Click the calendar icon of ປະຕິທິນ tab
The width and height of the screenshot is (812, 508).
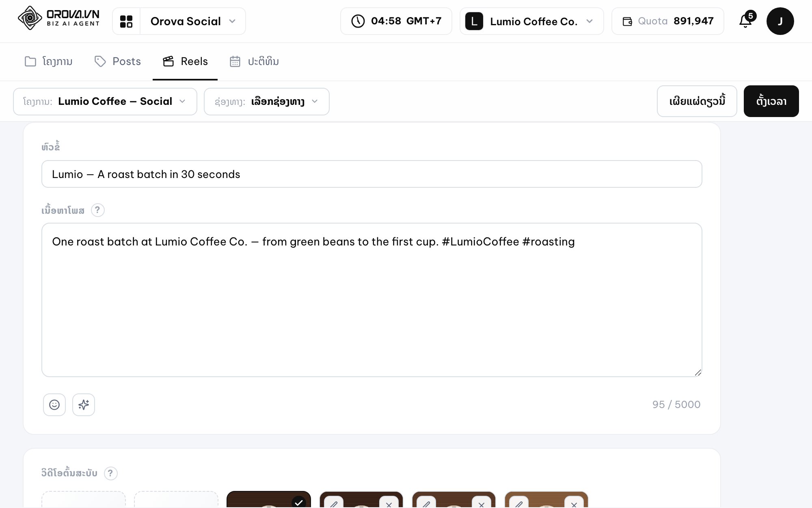pyautogui.click(x=235, y=61)
